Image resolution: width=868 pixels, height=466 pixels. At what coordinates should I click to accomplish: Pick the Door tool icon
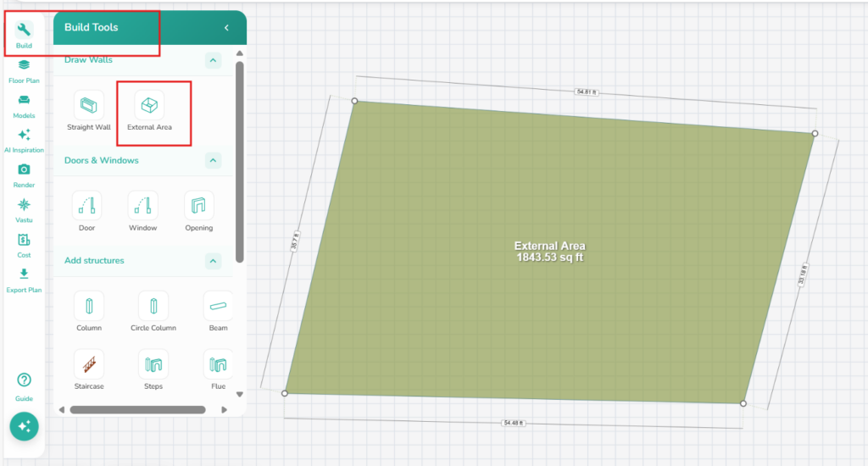[x=88, y=206]
